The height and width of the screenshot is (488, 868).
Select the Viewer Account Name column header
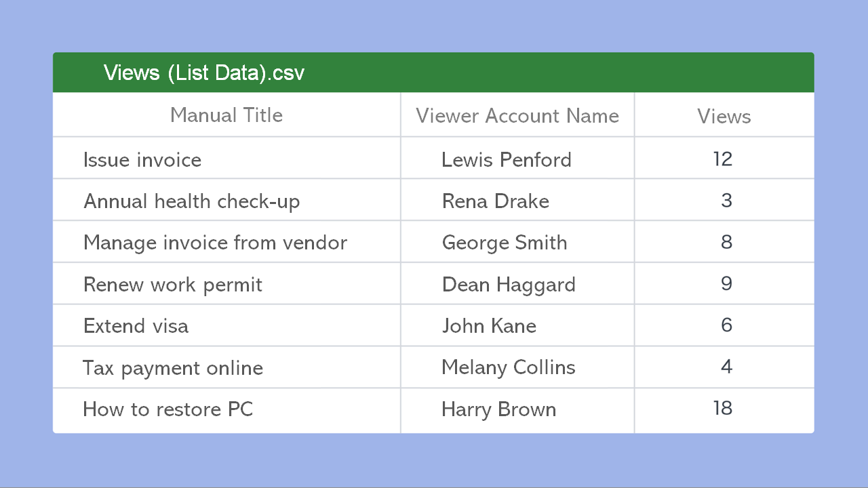(x=517, y=116)
